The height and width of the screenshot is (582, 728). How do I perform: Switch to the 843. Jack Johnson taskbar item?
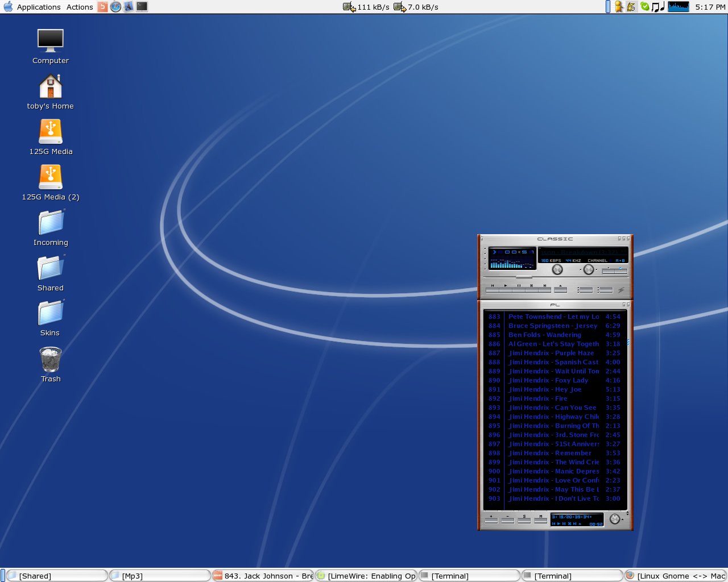[x=263, y=576]
